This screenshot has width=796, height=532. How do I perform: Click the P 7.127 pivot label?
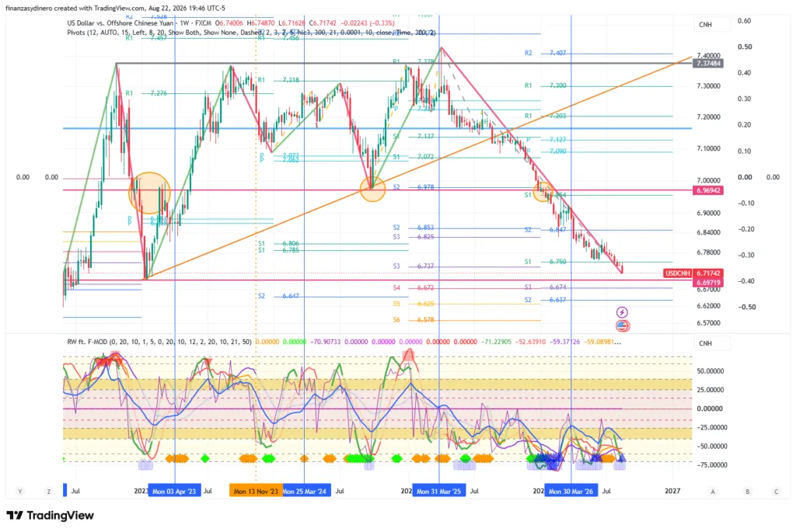click(546, 140)
